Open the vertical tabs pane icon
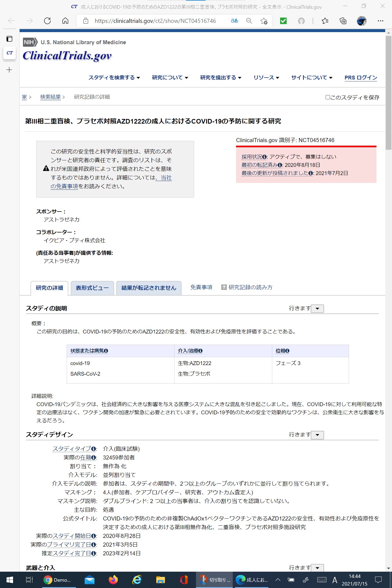 pos(10,39)
